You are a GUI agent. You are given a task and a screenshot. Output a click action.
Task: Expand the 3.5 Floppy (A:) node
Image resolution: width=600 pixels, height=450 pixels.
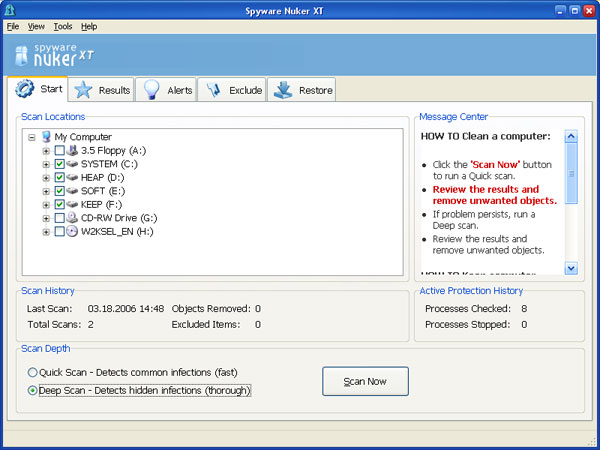46,151
